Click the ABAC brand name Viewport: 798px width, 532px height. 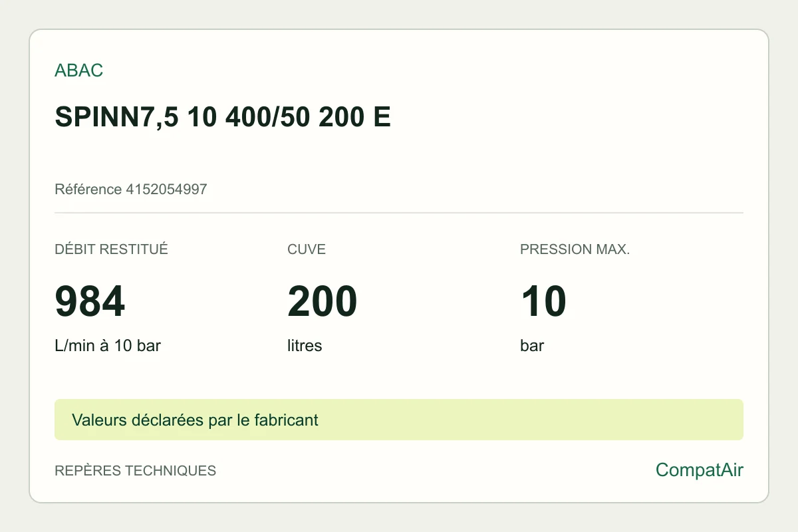click(78, 70)
